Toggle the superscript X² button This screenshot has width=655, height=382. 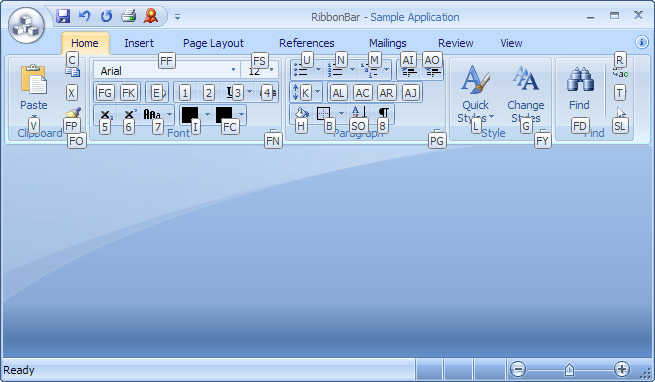130,114
